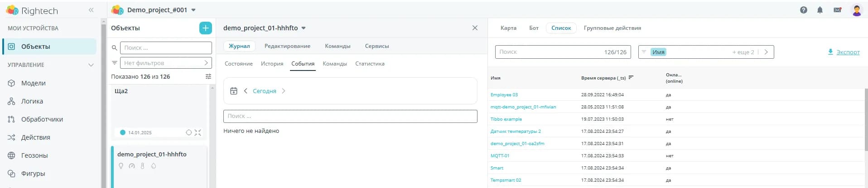Open the Employee 03 object link
The width and height of the screenshot is (868, 188).
pyautogui.click(x=504, y=95)
